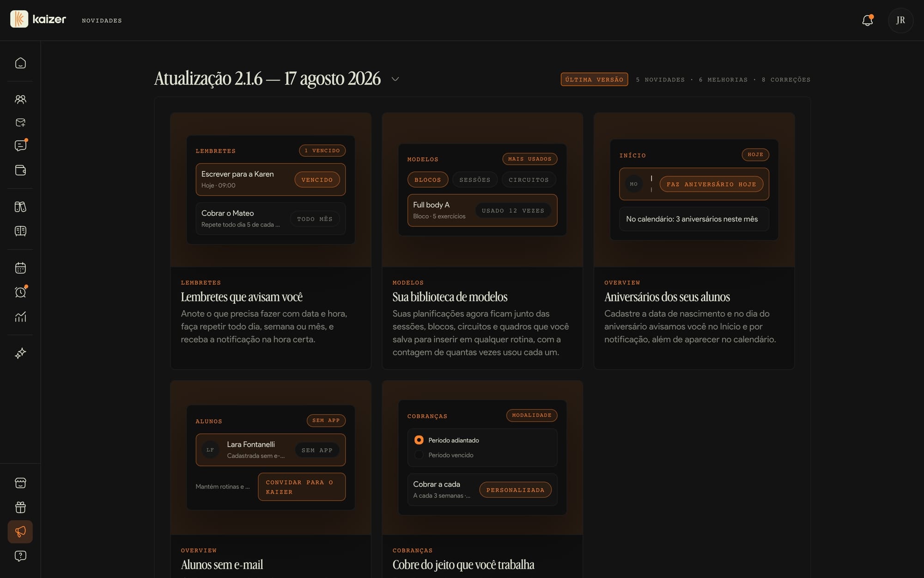Open the chart analytics icon in sidebar
This screenshot has height=578, width=924.
coord(20,317)
